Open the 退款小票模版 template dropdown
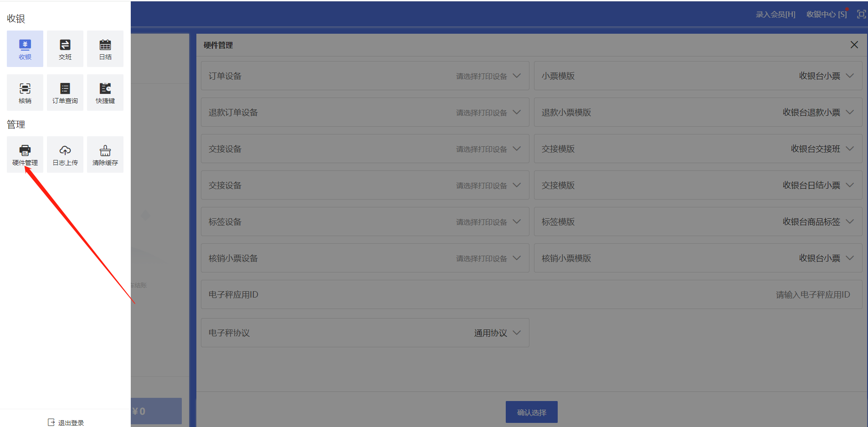The width and height of the screenshot is (868, 427). coord(698,112)
